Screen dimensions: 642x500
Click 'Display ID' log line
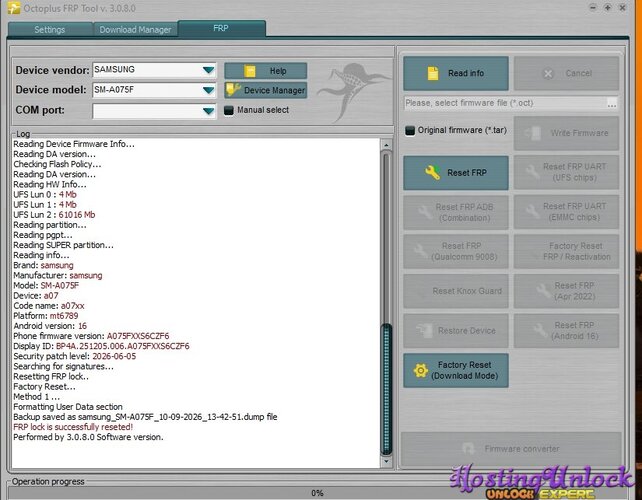pos(101,346)
